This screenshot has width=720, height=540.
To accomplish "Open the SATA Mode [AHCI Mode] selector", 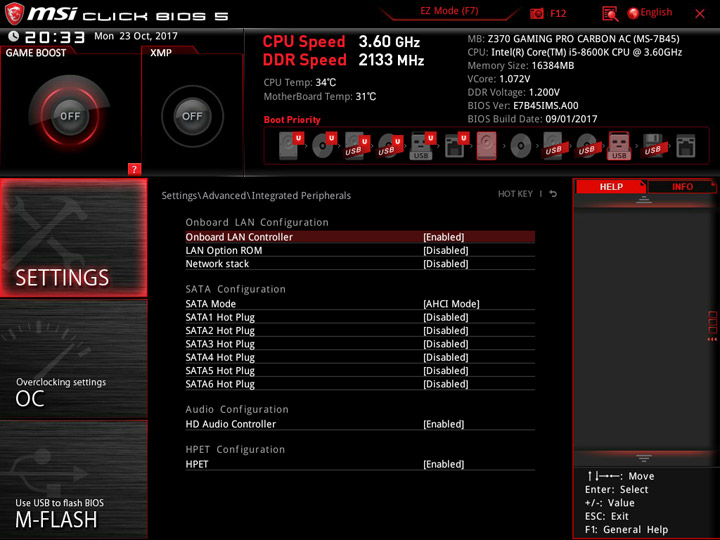I will point(451,304).
